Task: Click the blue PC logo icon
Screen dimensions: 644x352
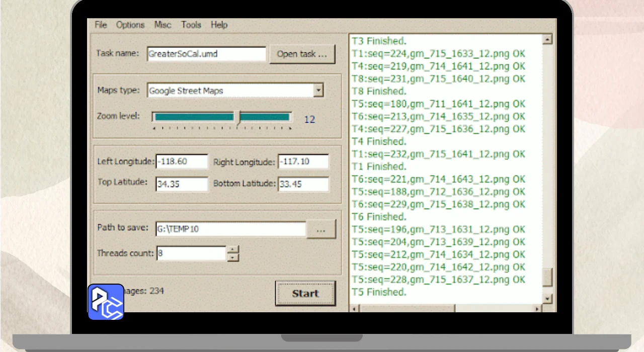Action: (x=106, y=302)
